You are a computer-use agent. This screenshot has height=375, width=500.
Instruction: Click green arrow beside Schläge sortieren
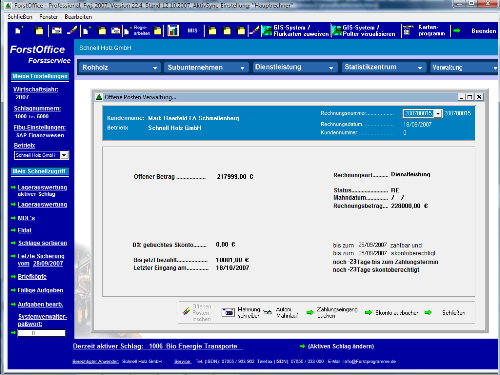click(13, 243)
